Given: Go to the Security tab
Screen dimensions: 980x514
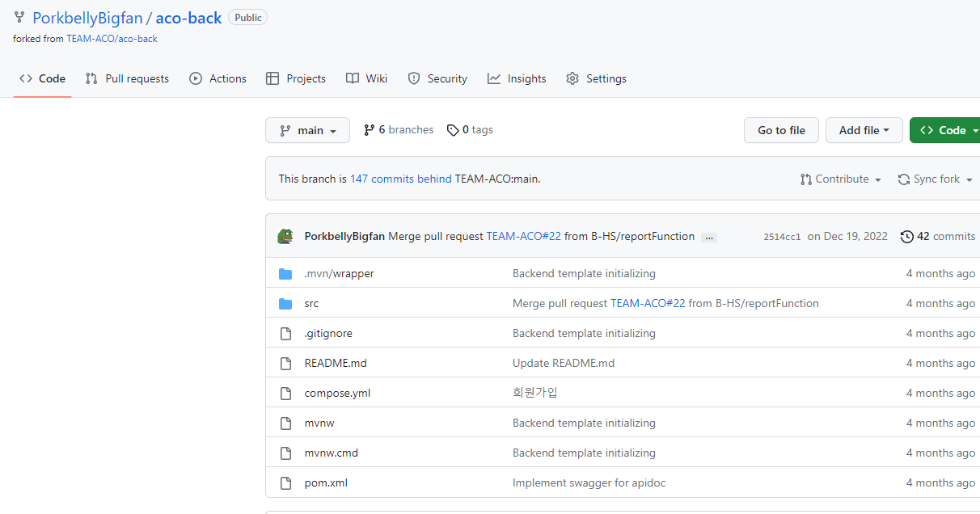Looking at the screenshot, I should pos(437,78).
